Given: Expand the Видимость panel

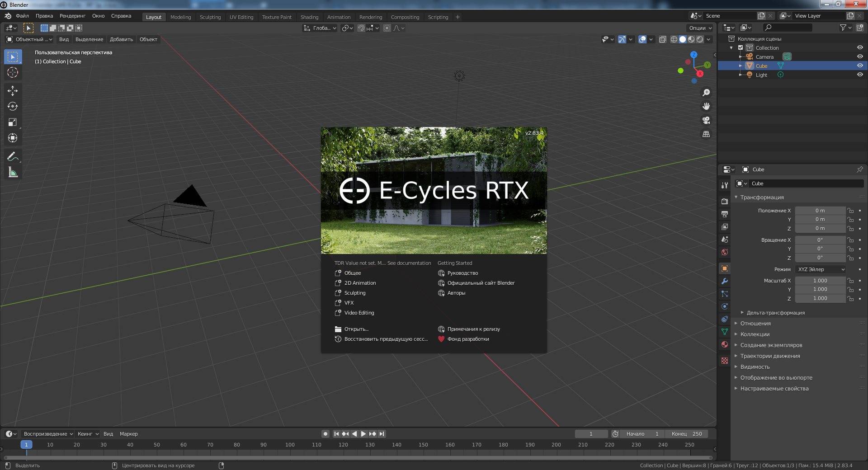Looking at the screenshot, I should pos(755,367).
